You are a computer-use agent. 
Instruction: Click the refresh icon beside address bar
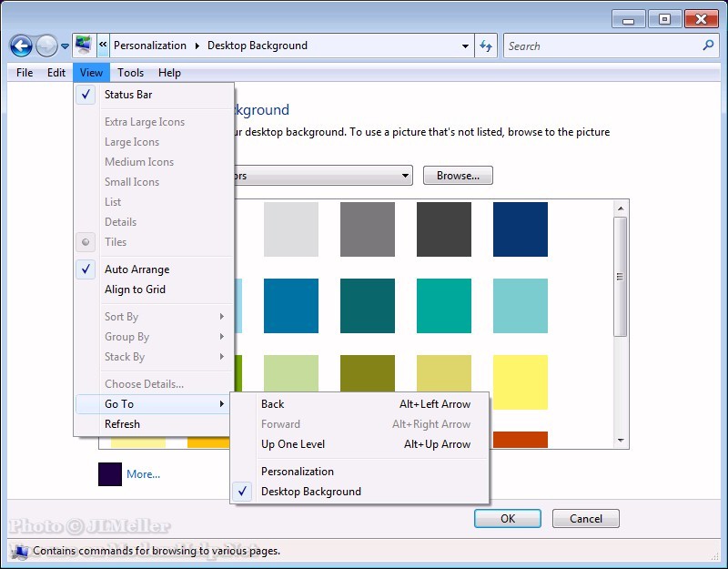[486, 46]
